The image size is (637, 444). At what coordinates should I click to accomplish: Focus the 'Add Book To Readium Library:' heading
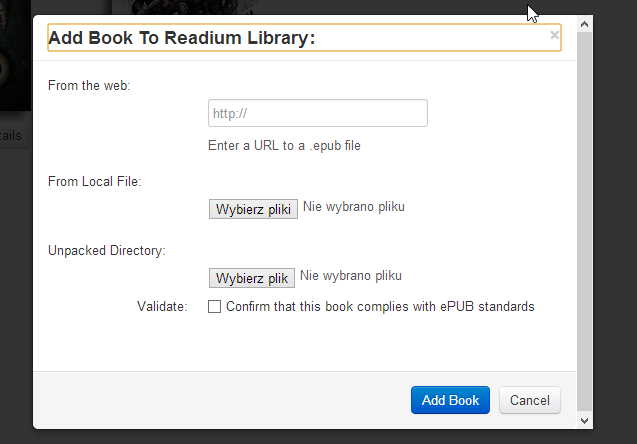(182, 38)
